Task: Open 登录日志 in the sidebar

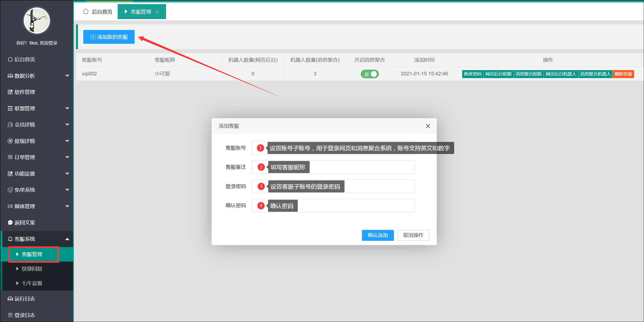Action: 24,315
